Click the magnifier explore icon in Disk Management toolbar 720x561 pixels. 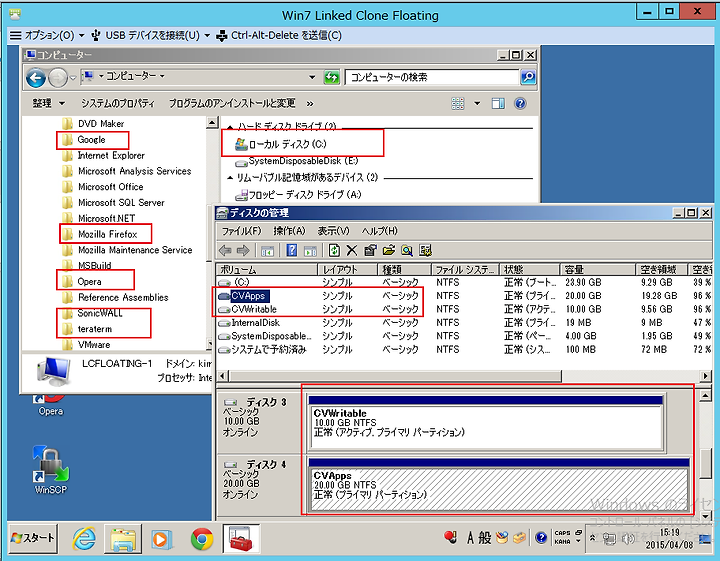[407, 250]
